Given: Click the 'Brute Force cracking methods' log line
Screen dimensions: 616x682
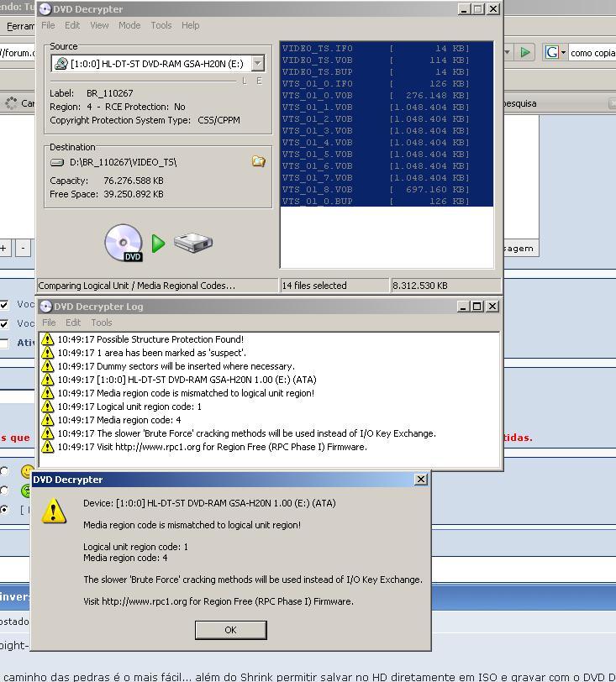Looking at the screenshot, I should point(246,433).
